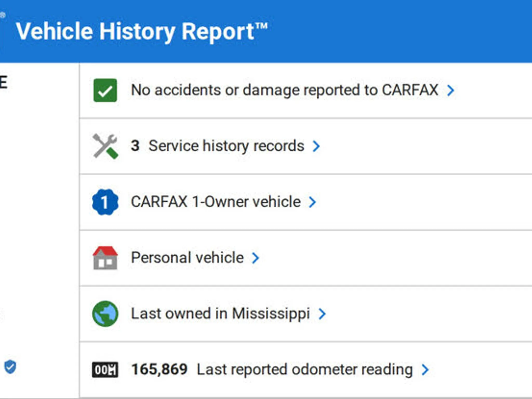Open the Personal vehicle details link

(187, 258)
